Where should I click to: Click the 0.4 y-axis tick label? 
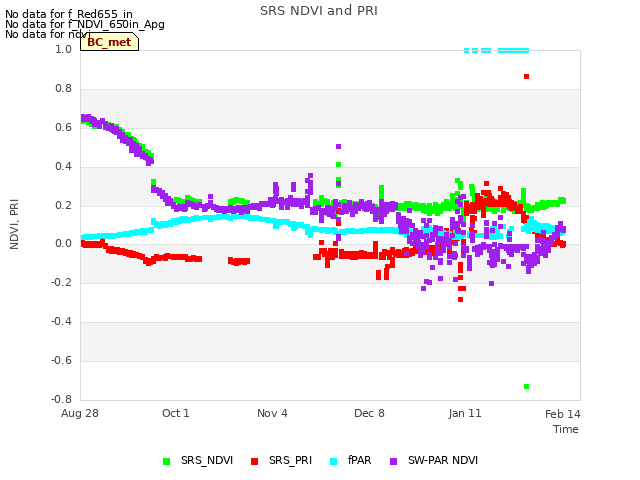(x=63, y=166)
